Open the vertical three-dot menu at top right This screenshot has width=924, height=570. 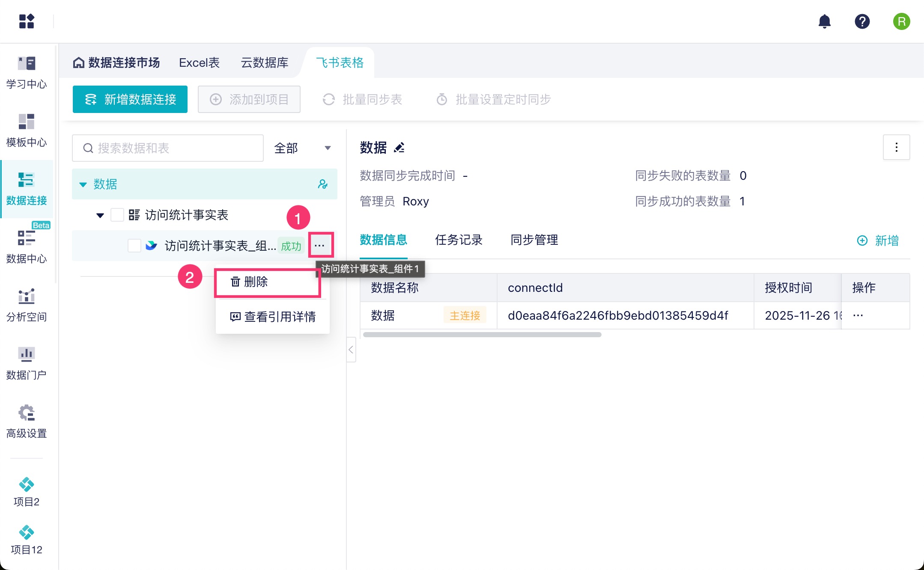(x=896, y=148)
